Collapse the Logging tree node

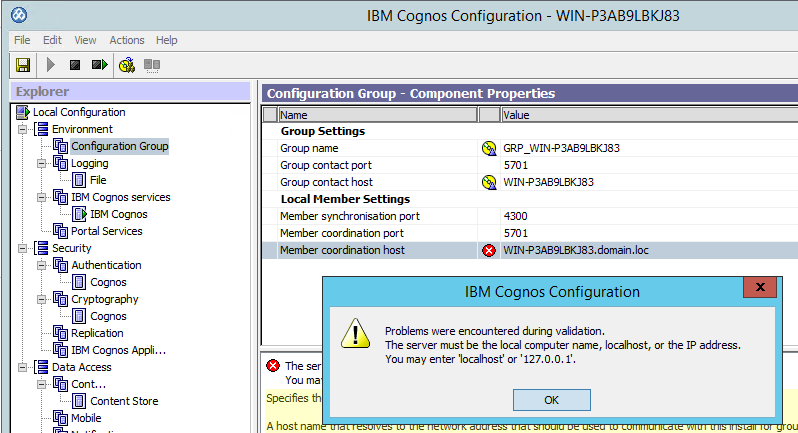coord(42,163)
